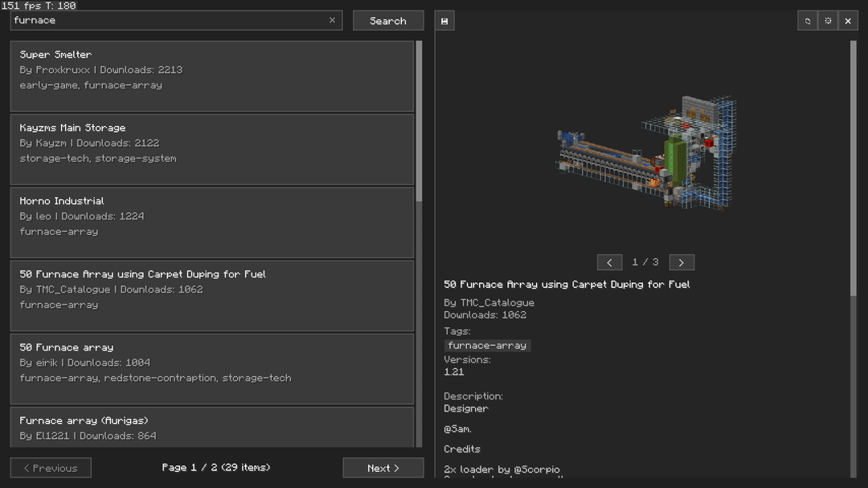Click the results list scrollbar
Screen dimensions: 868x488
[419, 121]
